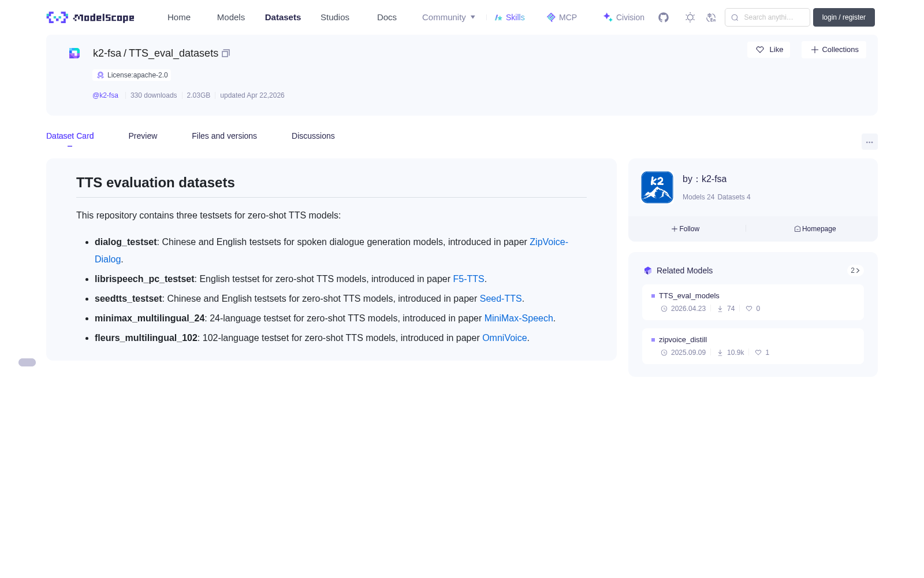Open Models in the navigation
Viewport: 924px width, 578px height.
231,17
